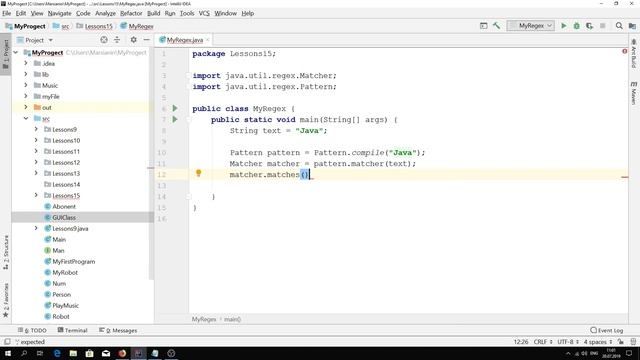Image resolution: width=640 pixels, height=360 pixels.
Task: Click the stop process icon
Action: click(602, 26)
